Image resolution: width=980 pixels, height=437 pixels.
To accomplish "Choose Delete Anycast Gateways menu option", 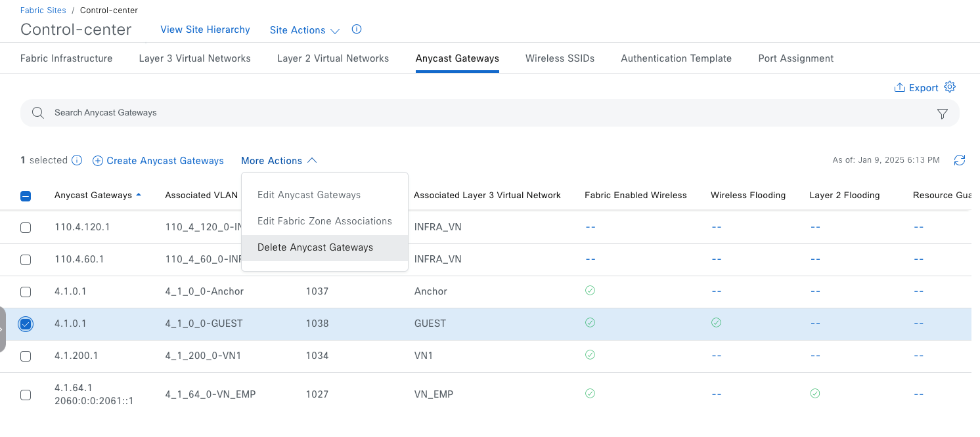I will (x=315, y=247).
